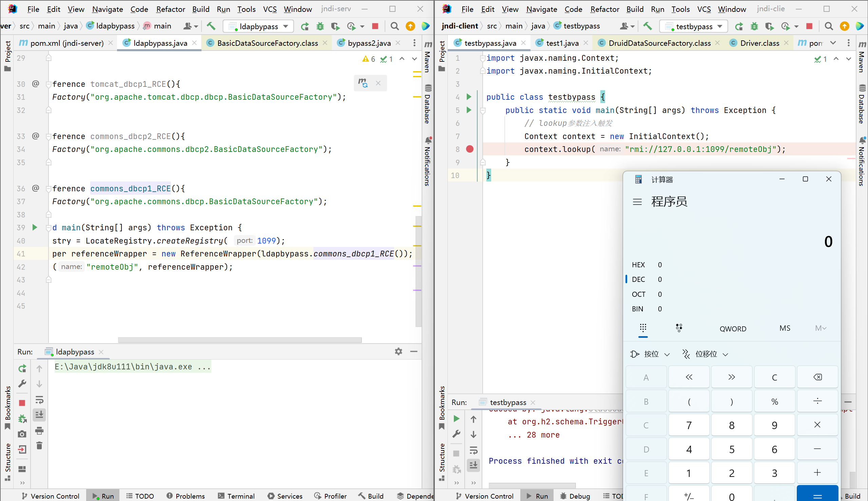
Task: Open Debug tool window in jndi-client
Action: 575,496
